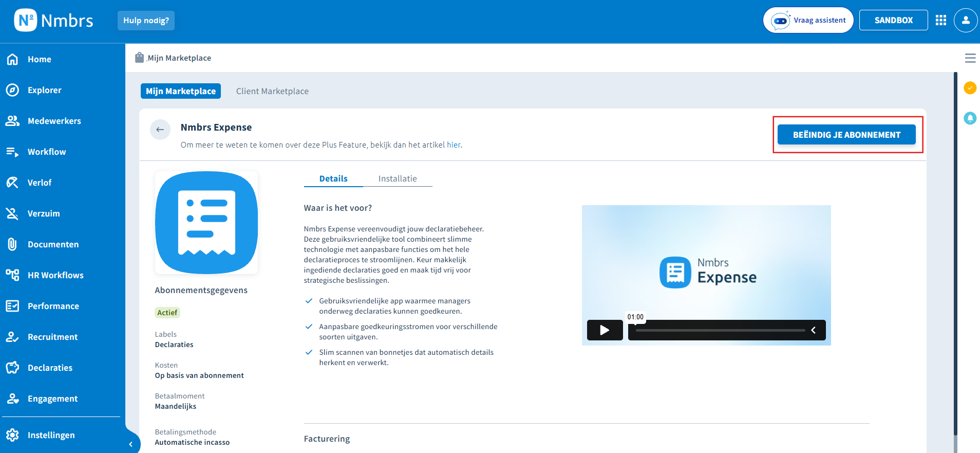980x453 pixels.
Task: Click the Hulp nodig? button
Action: (146, 21)
